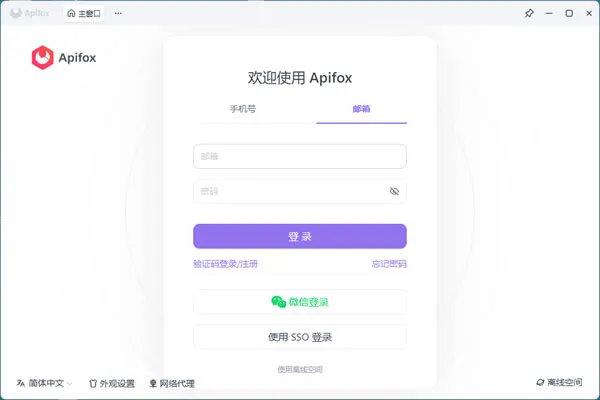
Task: Open 验证码登录/注册 link
Action: pos(225,264)
